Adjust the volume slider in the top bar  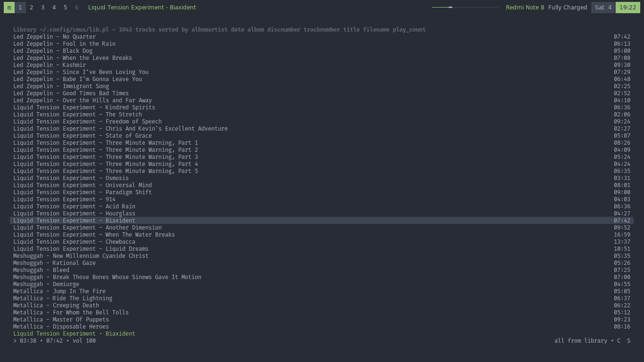coord(465,8)
